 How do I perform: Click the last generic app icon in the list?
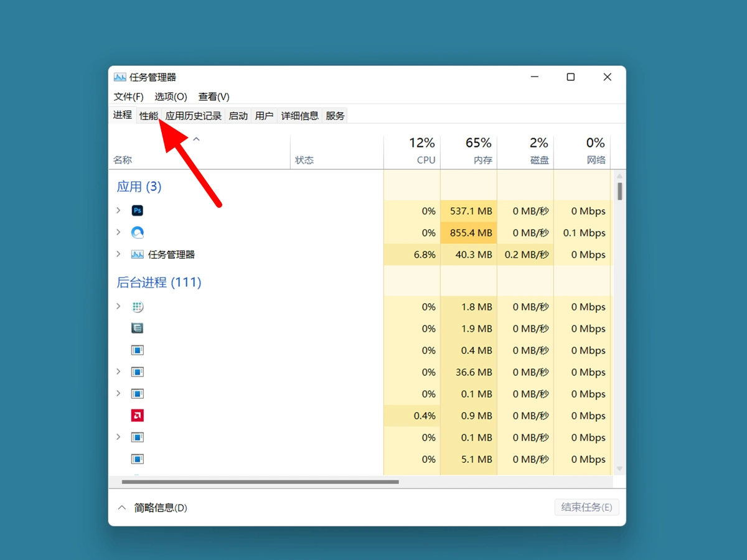137,459
